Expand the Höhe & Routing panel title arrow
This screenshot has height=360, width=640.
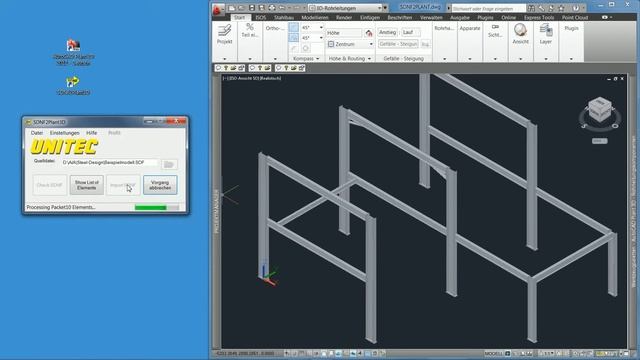[369, 59]
